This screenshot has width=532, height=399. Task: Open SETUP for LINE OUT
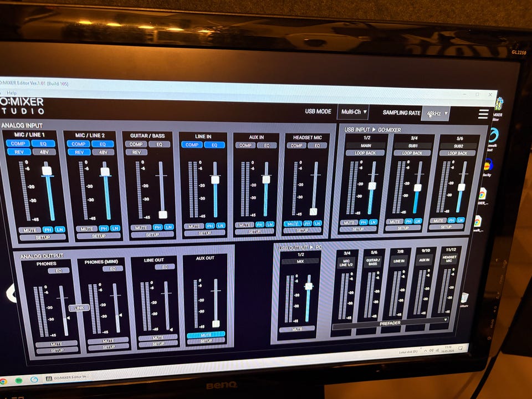pos(158,344)
